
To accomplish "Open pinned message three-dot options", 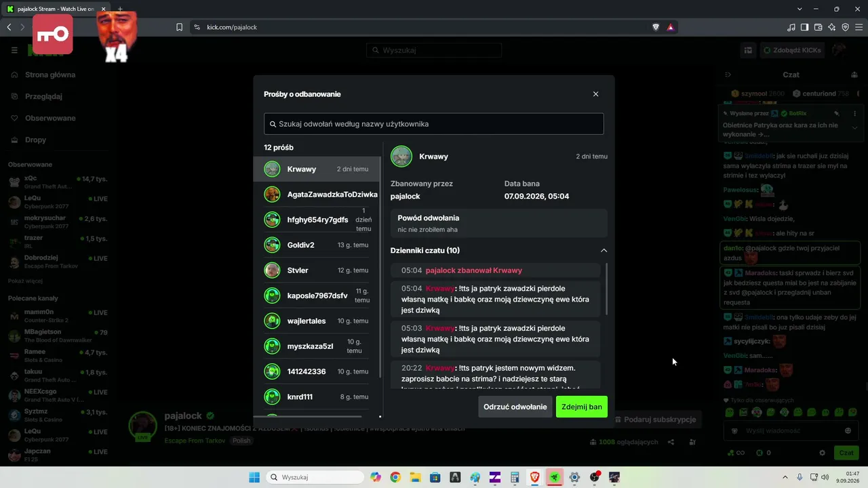I will (x=854, y=113).
